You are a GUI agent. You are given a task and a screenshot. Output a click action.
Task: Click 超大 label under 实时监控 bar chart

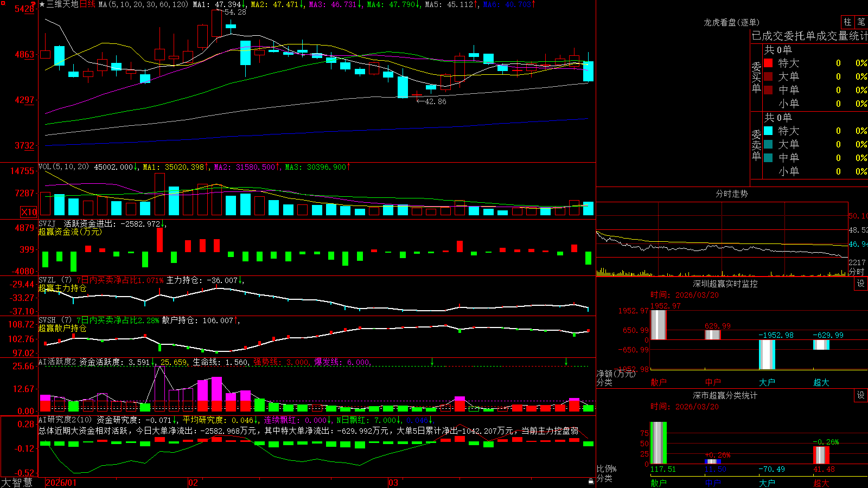(821, 382)
